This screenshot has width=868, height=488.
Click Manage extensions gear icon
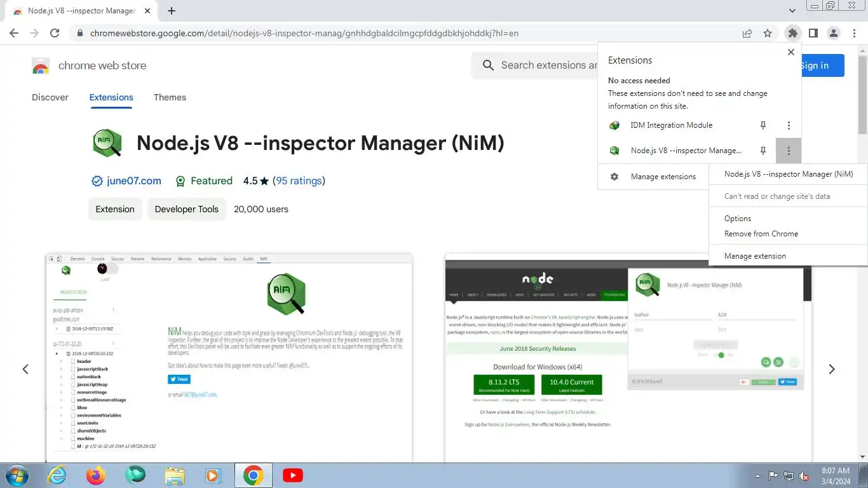614,177
